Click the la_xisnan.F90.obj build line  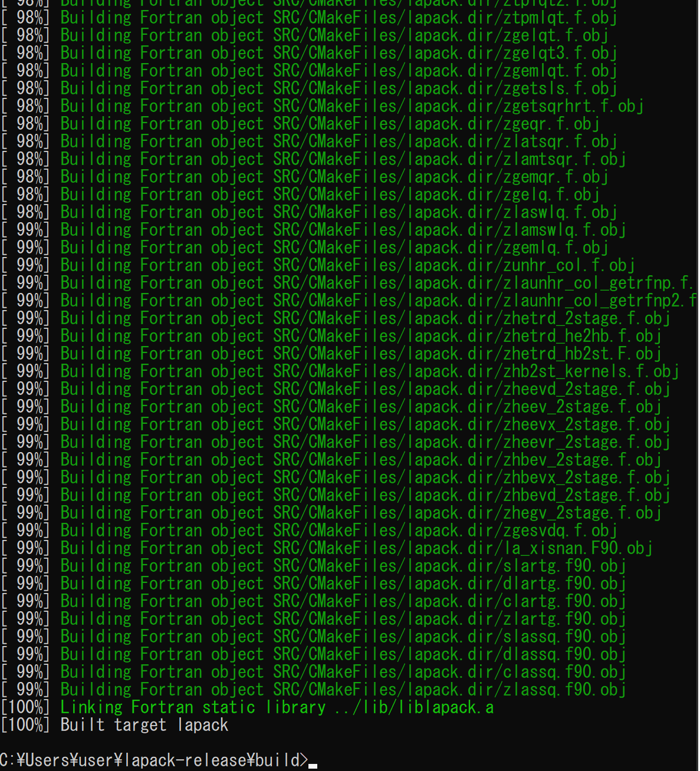327,548
